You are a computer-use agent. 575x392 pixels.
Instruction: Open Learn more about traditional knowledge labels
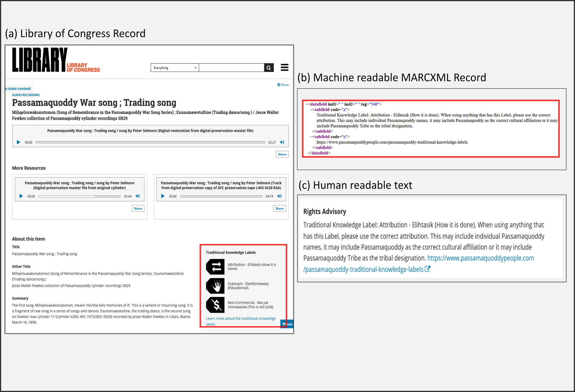tap(241, 321)
